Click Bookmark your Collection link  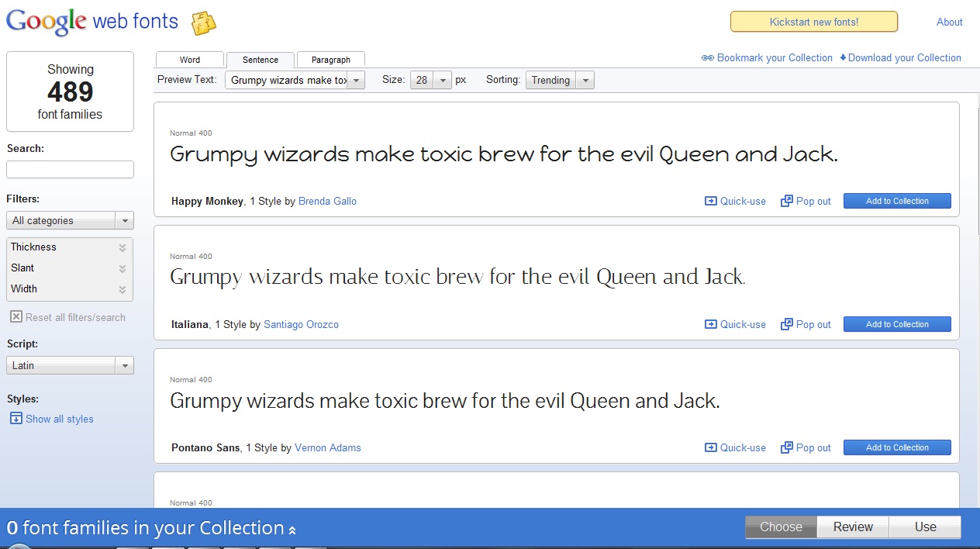(775, 57)
